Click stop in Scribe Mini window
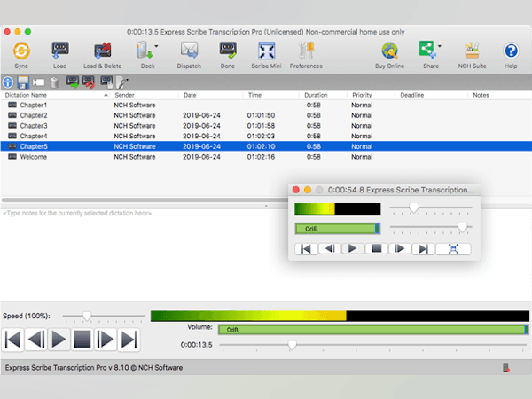Viewport: 532px width, 399px height. tap(376, 248)
